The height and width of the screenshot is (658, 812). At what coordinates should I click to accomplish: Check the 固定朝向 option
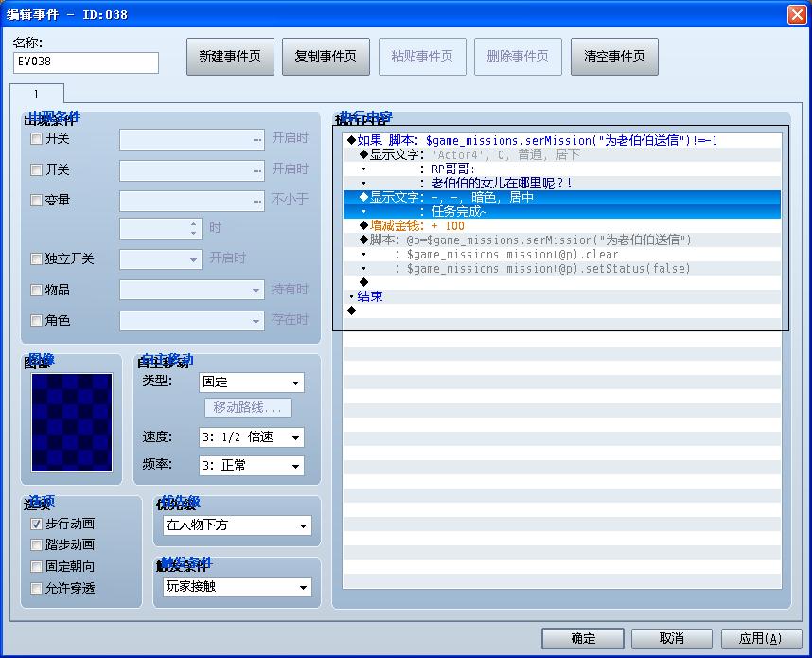(36, 567)
